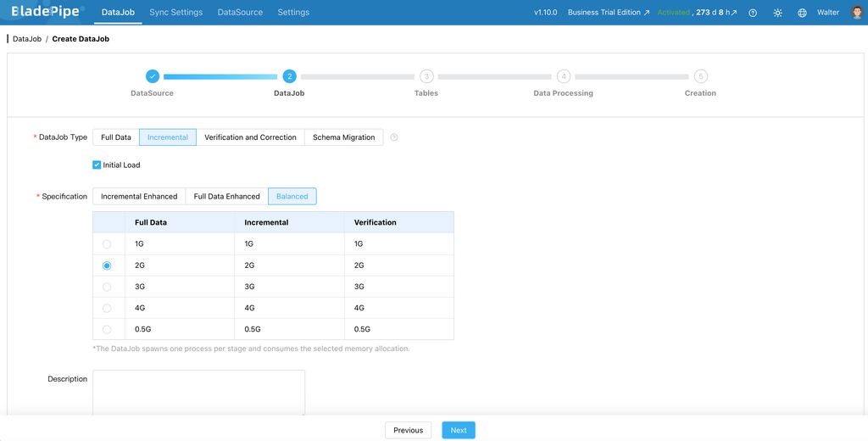Click the v1.10.0 version label
Image resolution: width=868 pixels, height=441 pixels.
tap(545, 12)
